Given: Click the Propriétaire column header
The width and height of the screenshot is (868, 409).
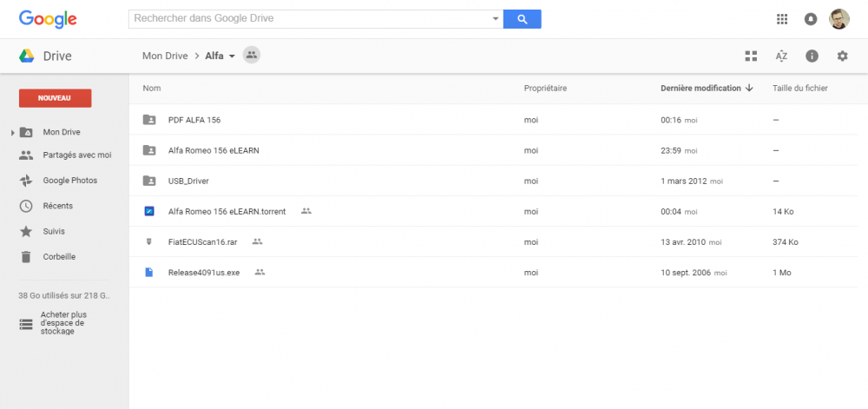Looking at the screenshot, I should (x=545, y=89).
